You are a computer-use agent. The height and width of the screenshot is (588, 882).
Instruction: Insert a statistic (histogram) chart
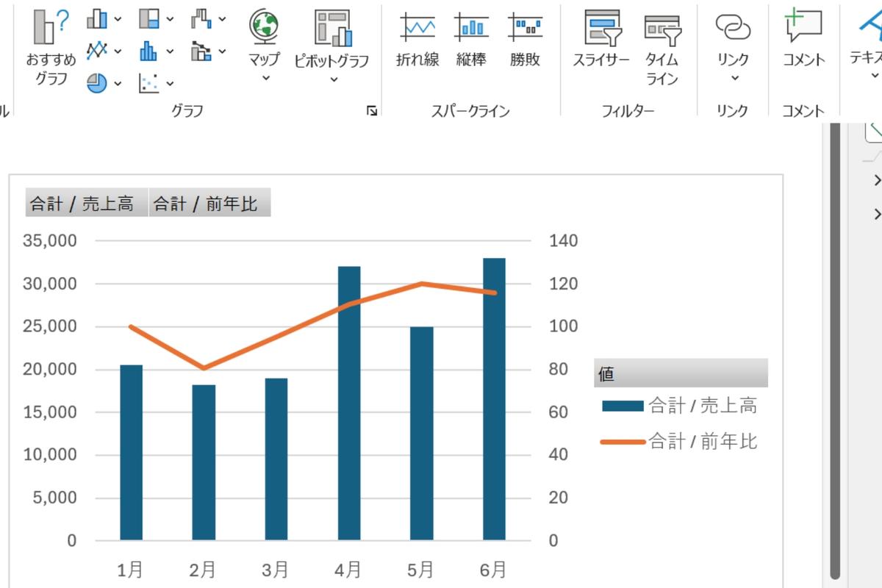tap(148, 51)
